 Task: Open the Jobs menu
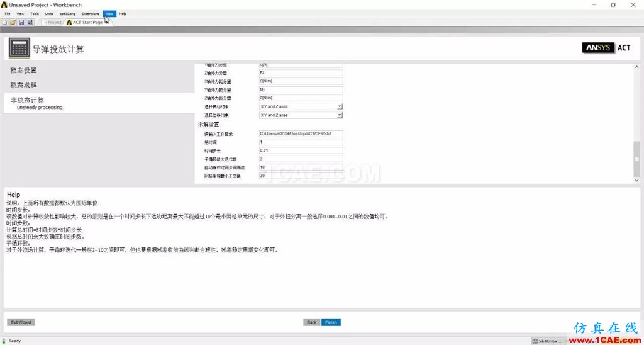[x=109, y=14]
